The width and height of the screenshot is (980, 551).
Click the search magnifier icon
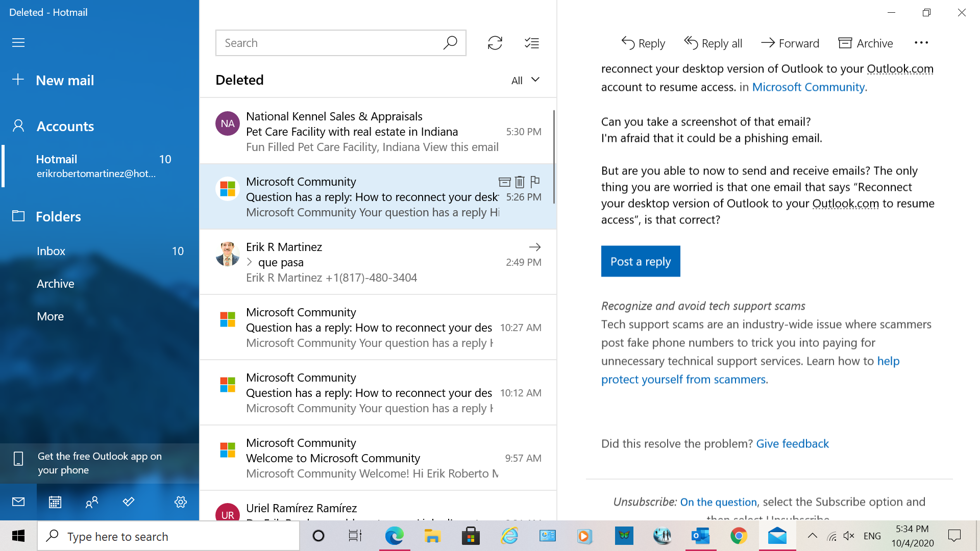tap(450, 43)
